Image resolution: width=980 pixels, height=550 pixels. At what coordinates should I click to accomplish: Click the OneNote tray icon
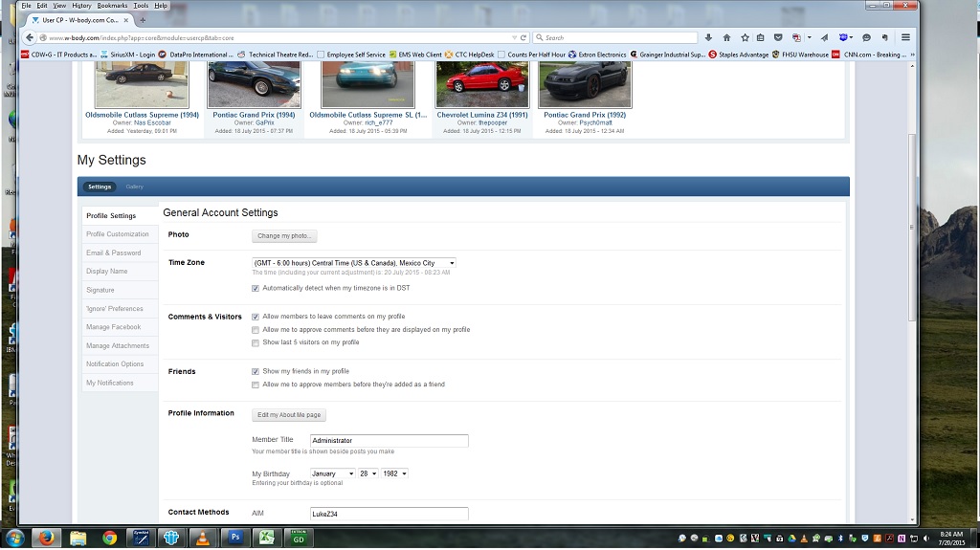pos(902,539)
